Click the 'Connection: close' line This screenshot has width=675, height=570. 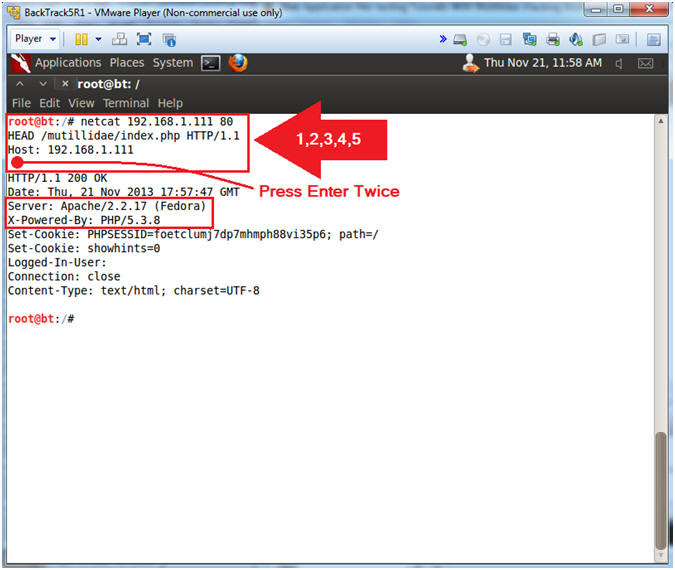pyautogui.click(x=64, y=276)
